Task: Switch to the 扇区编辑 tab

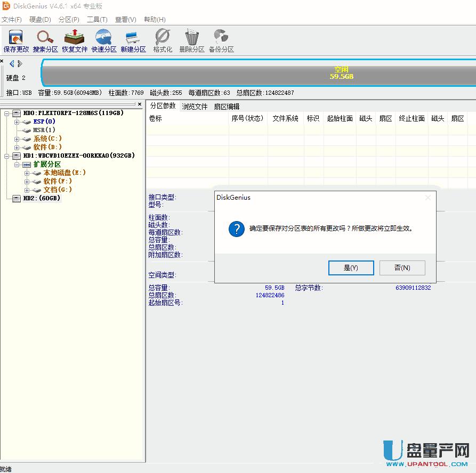Action: click(227, 107)
